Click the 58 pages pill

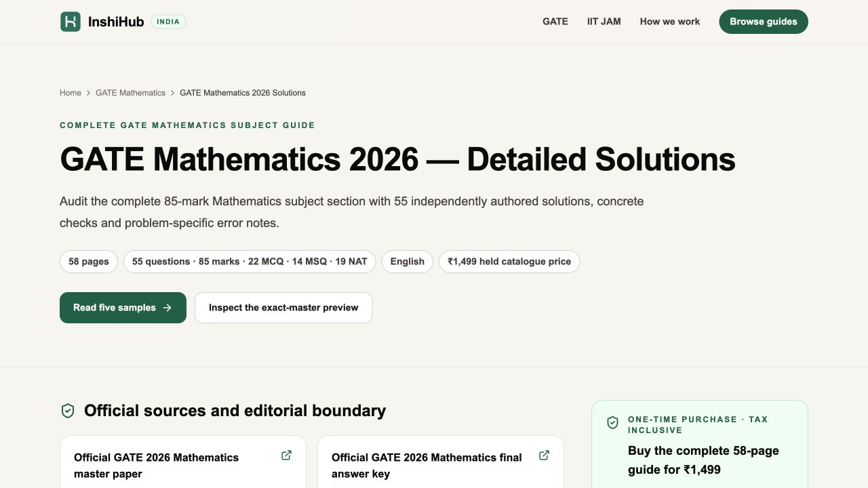click(89, 262)
